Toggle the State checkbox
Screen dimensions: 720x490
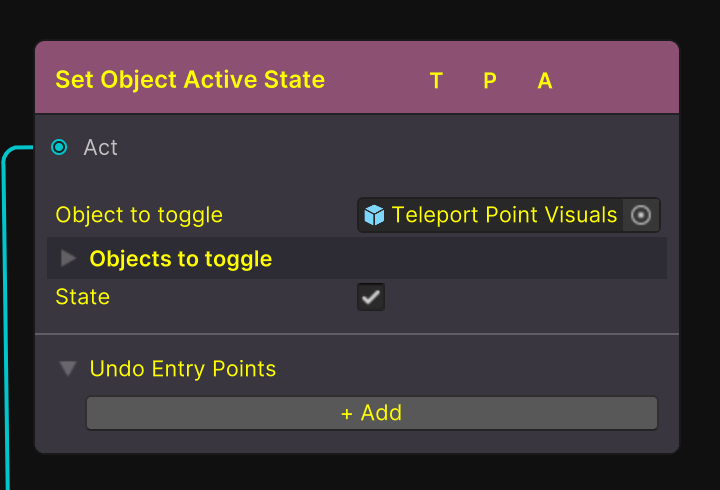(371, 297)
